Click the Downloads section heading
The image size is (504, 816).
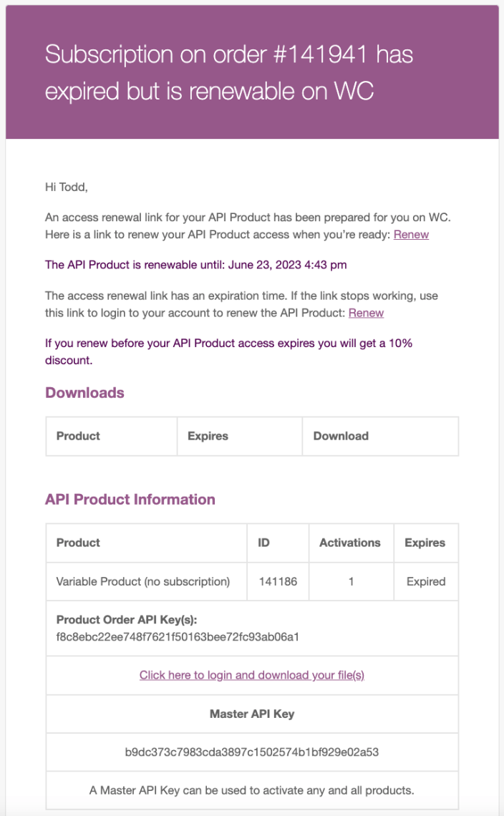85,392
